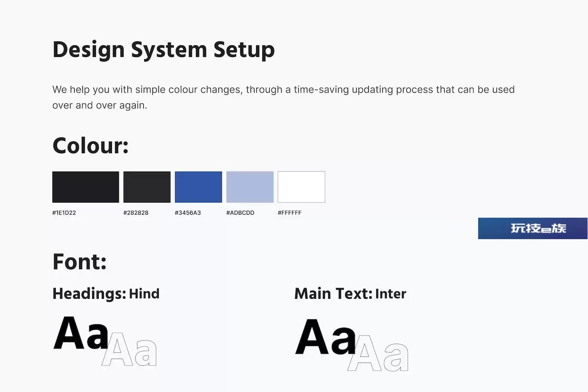The width and height of the screenshot is (588, 392).
Task: Select the #282828 charcoal swatch
Action: (x=147, y=187)
